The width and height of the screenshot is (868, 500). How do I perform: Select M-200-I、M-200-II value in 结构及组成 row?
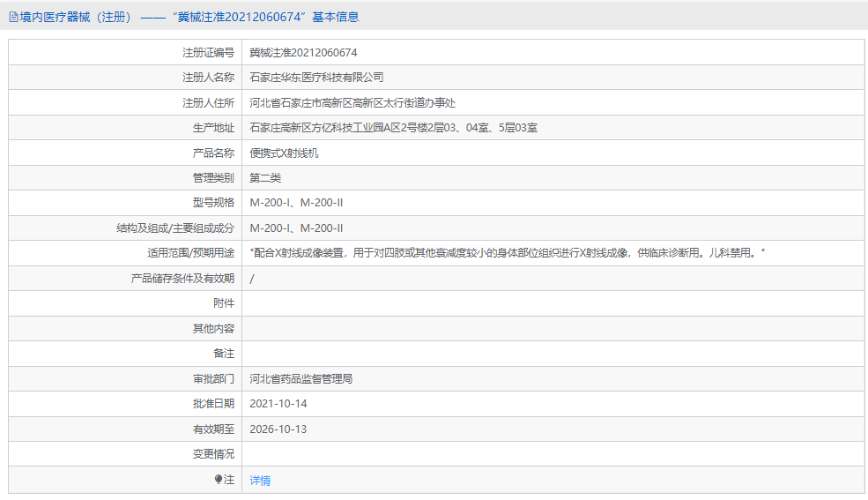pos(296,228)
